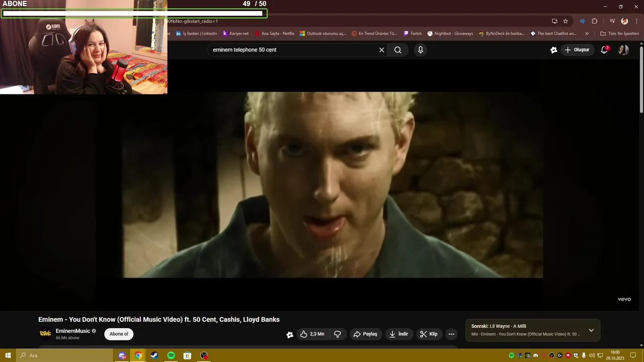This screenshot has width=644, height=362.
Task: Click the EminemMusic channel avatar
Action: pos(45,333)
